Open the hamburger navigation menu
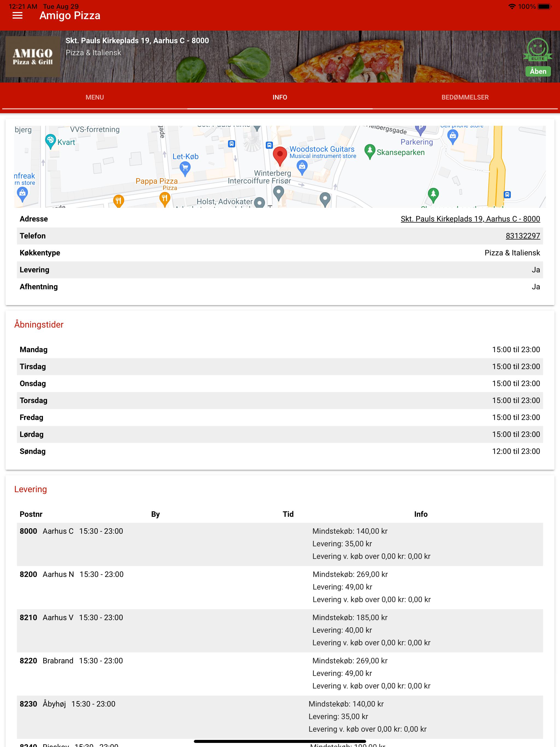Image resolution: width=560 pixels, height=747 pixels. tap(17, 16)
